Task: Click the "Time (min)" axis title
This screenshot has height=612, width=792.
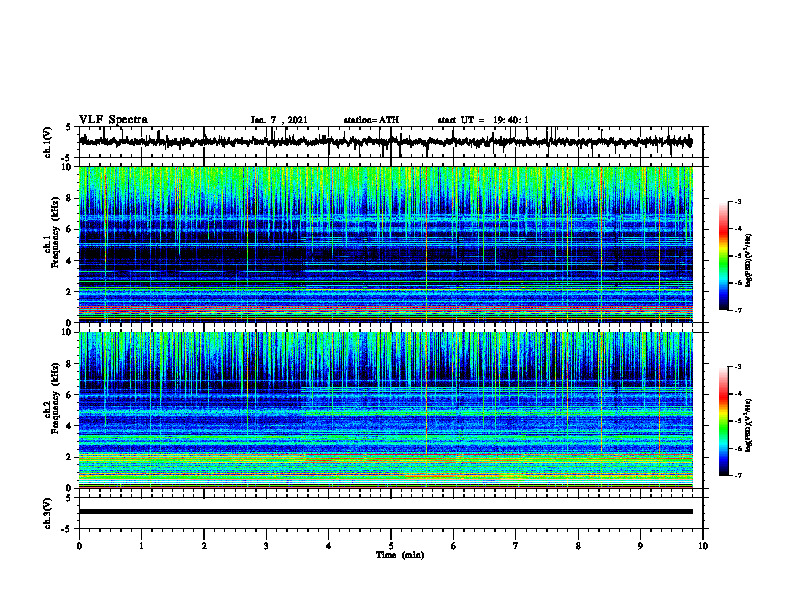Action: (400, 555)
